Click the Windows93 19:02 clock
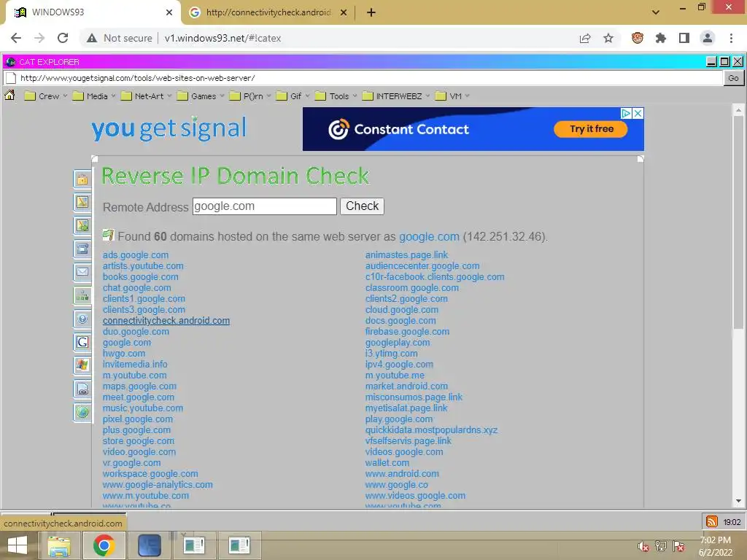Viewport: 747px width, 560px height. (x=732, y=522)
